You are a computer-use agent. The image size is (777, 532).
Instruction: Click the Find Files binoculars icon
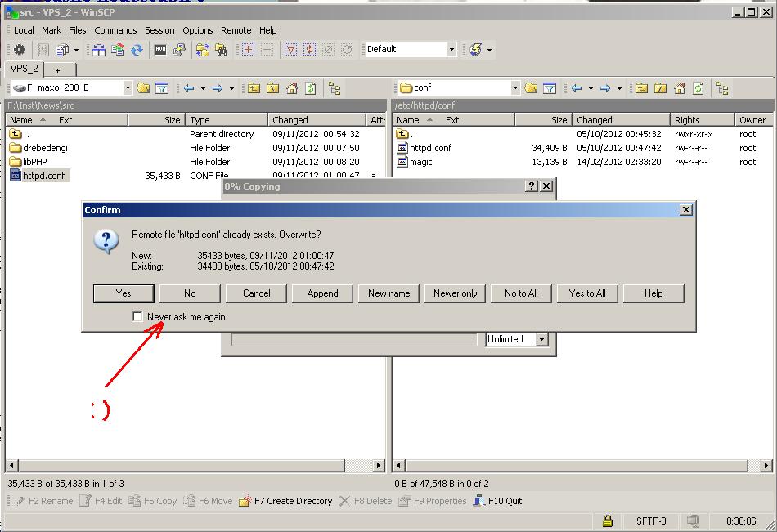(222, 50)
